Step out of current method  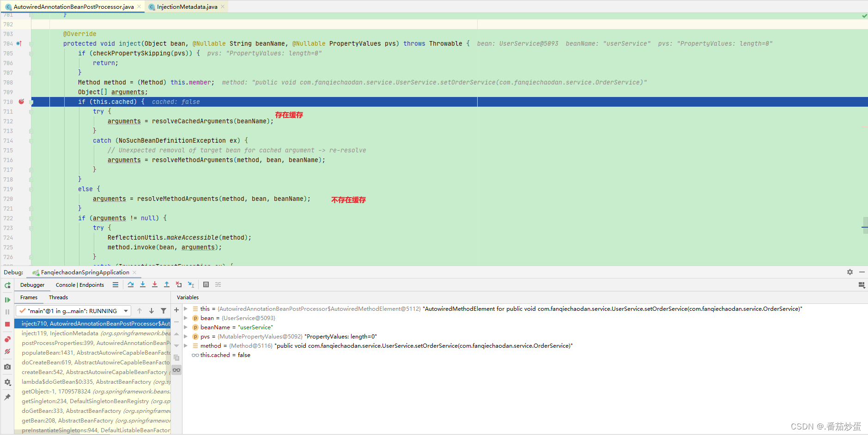pos(167,284)
